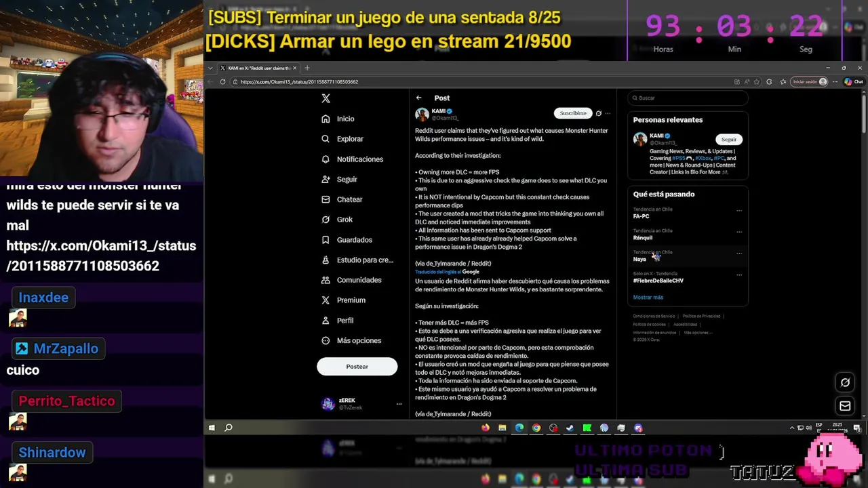Open the account menu dots beside zEREK

399,404
